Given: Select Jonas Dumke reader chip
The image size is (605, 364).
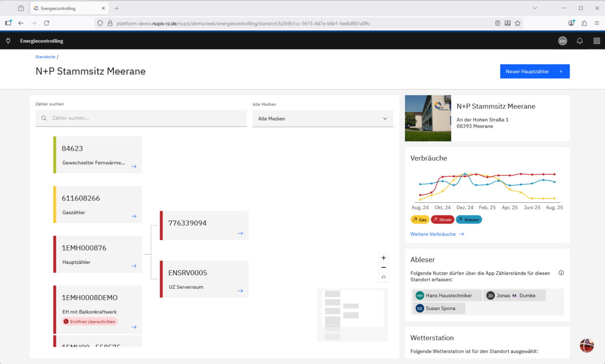Looking at the screenshot, I should [514, 295].
